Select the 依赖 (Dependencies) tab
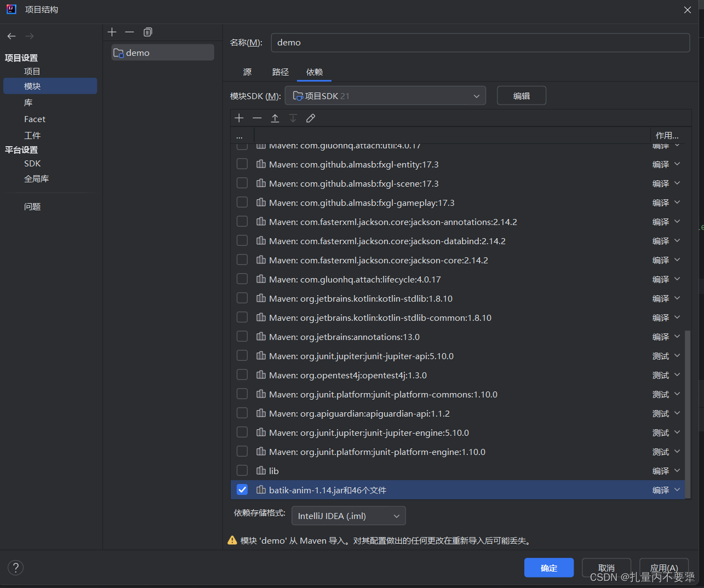 (x=314, y=72)
